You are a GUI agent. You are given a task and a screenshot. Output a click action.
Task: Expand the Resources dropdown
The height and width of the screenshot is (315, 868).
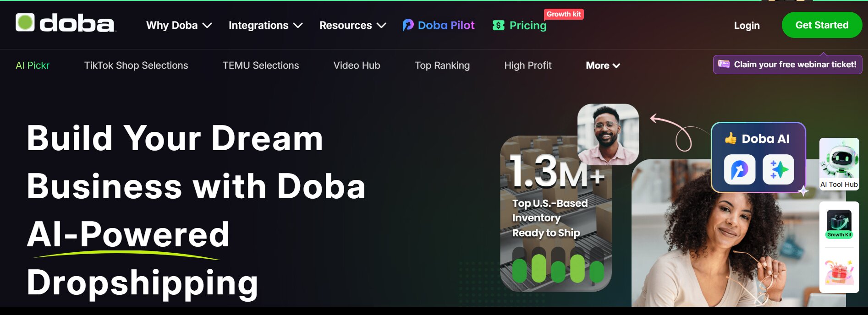click(x=352, y=25)
